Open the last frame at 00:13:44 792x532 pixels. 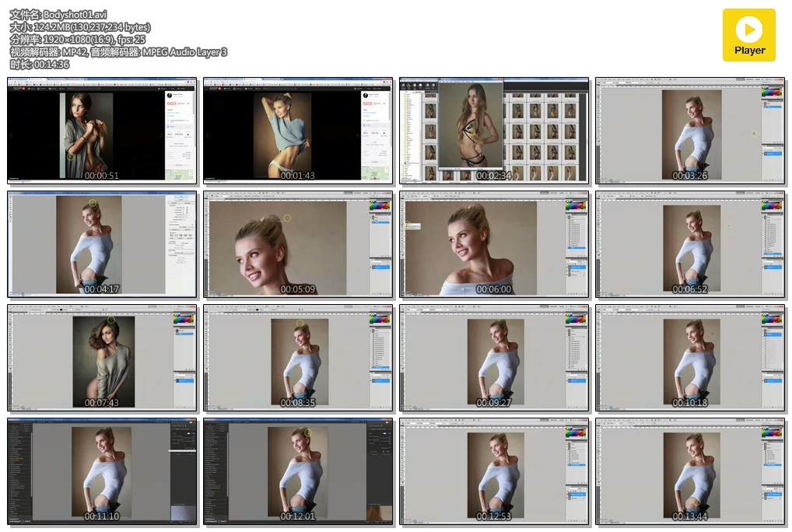click(690, 471)
